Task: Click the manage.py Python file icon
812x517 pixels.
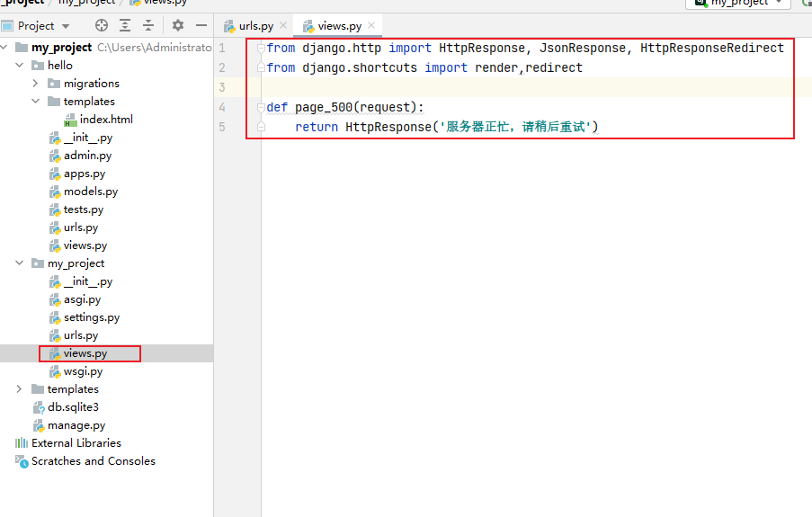Action: click(39, 426)
